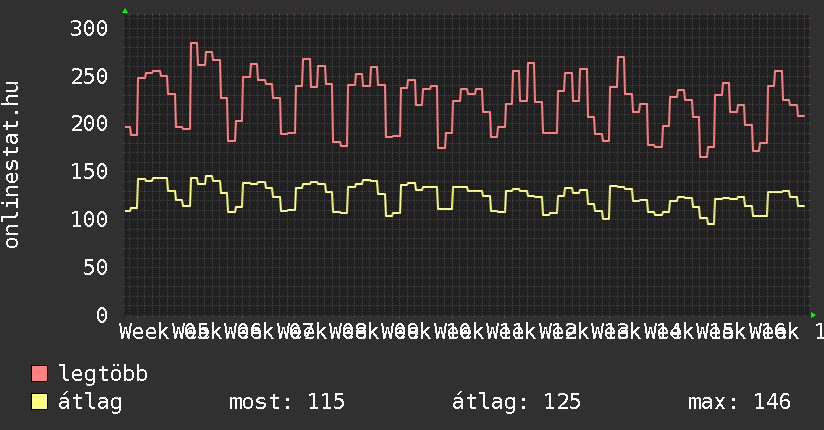Click the 200 y-axis tick label
The image size is (824, 430).
coord(88,124)
